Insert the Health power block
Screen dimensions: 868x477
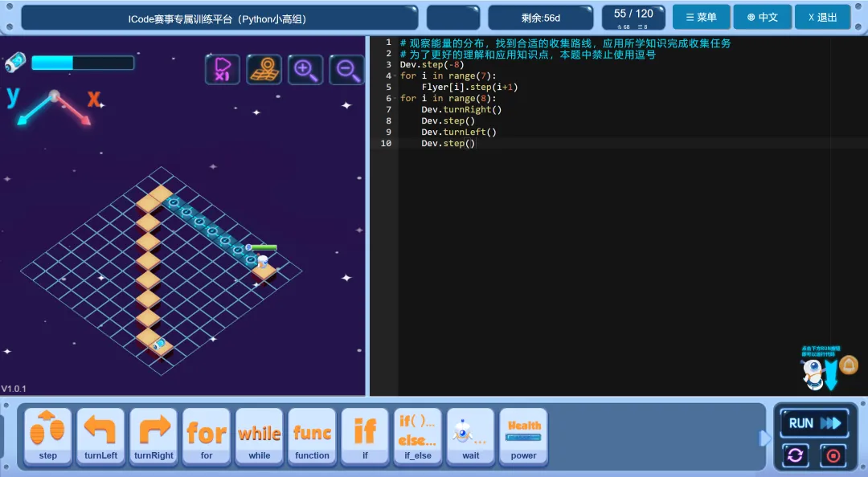point(524,437)
